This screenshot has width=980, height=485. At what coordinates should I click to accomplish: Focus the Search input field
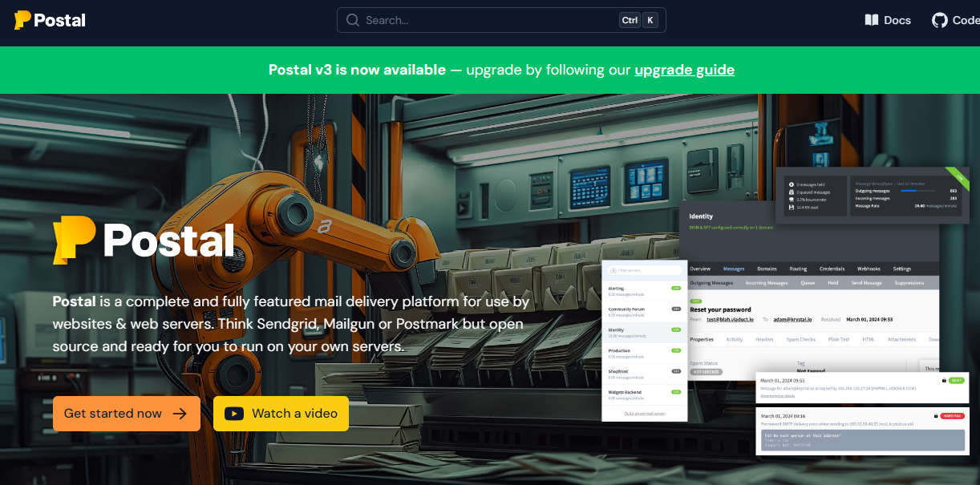point(501,20)
